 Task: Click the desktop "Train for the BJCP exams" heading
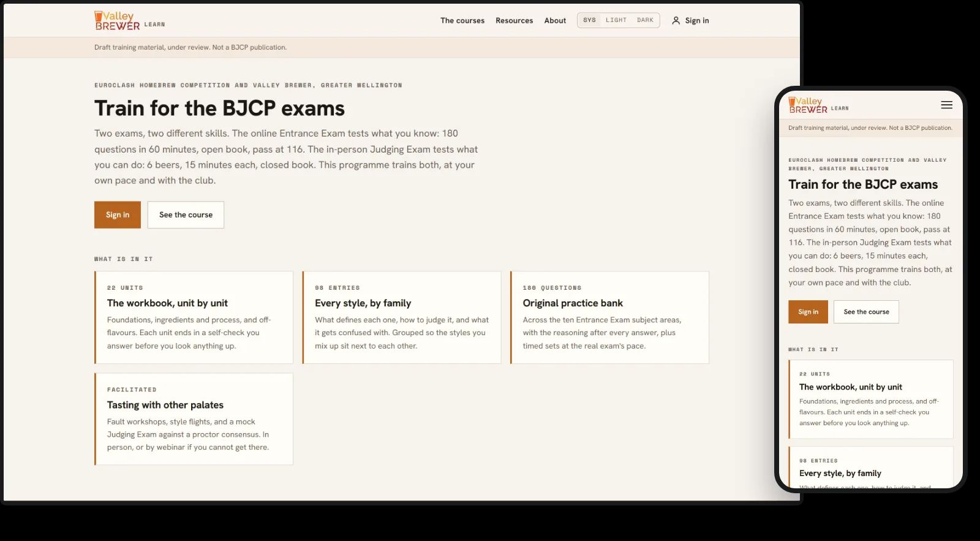coord(219,108)
